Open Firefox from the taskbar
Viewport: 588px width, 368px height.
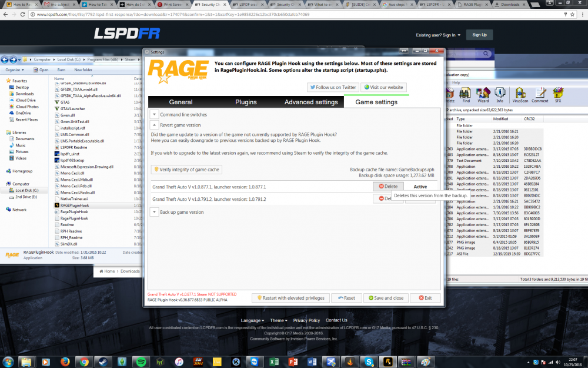[x=65, y=362]
